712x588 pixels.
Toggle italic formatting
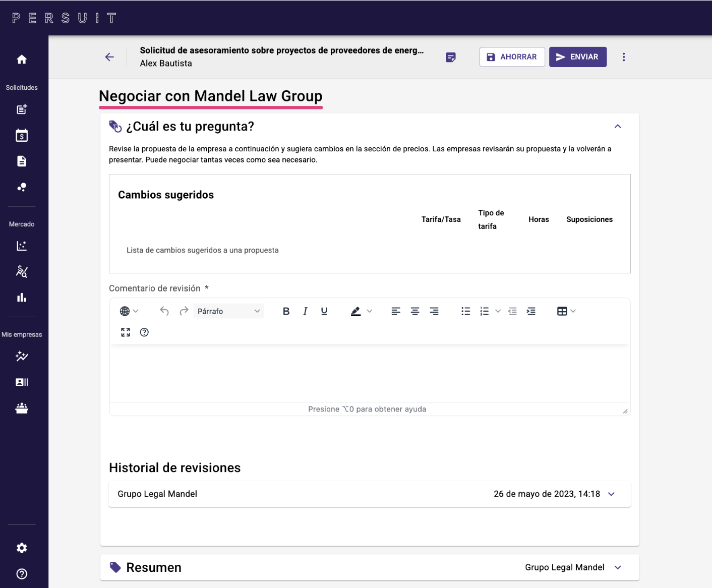(305, 311)
